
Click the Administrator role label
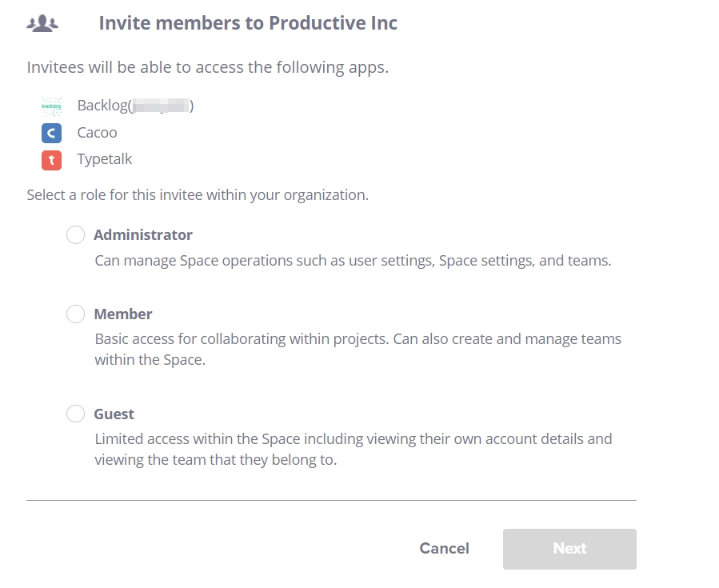[143, 235]
